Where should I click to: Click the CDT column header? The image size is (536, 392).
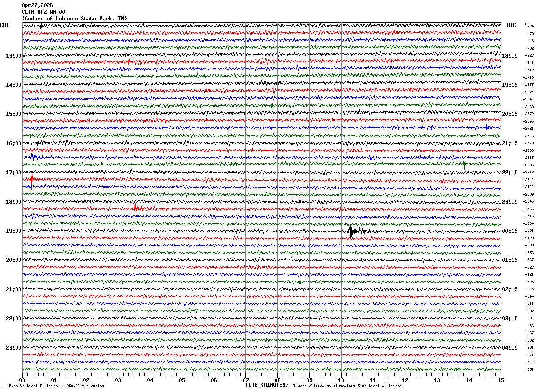(x=4, y=25)
